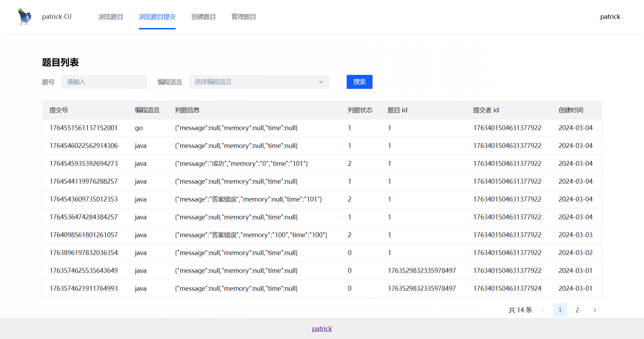Screen dimensions: 644x339
Task: Click java cell in row 1764546022562914306
Action: (x=141, y=146)
